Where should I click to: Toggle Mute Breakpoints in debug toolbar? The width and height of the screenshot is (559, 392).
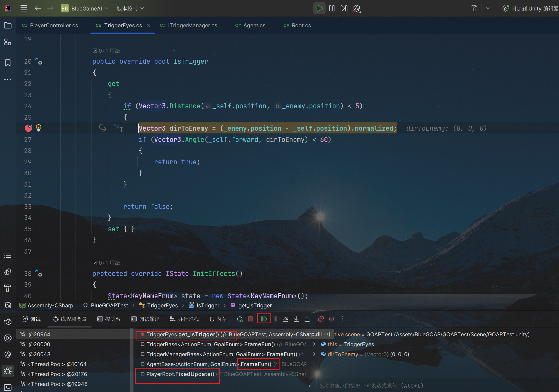[332, 319]
